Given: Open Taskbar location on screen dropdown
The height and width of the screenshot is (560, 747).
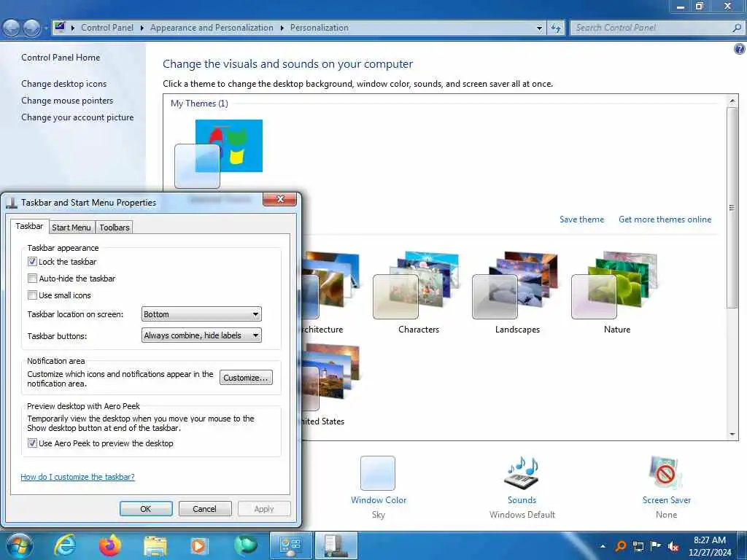Looking at the screenshot, I should click(201, 314).
